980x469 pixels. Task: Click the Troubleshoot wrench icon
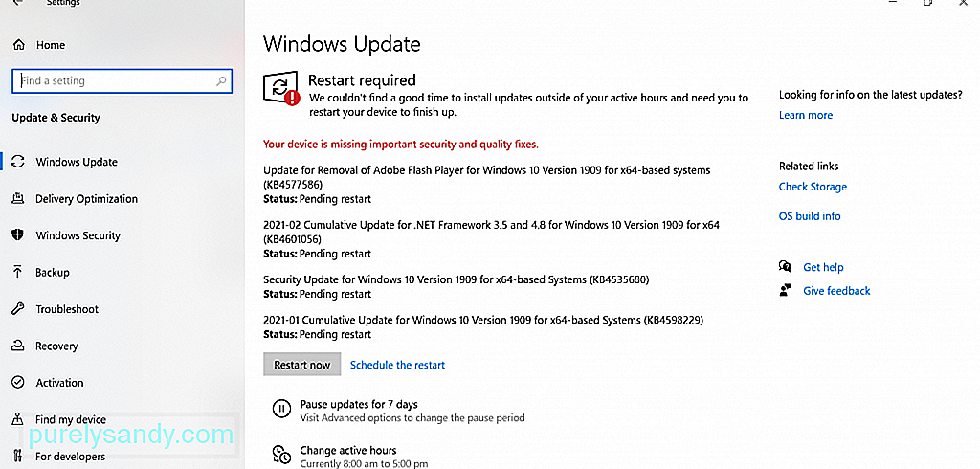click(x=18, y=309)
